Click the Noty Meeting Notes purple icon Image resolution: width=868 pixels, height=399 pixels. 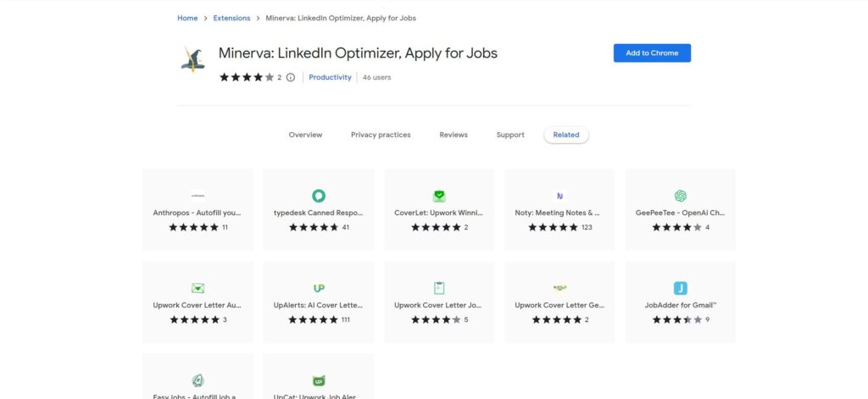pos(559,196)
